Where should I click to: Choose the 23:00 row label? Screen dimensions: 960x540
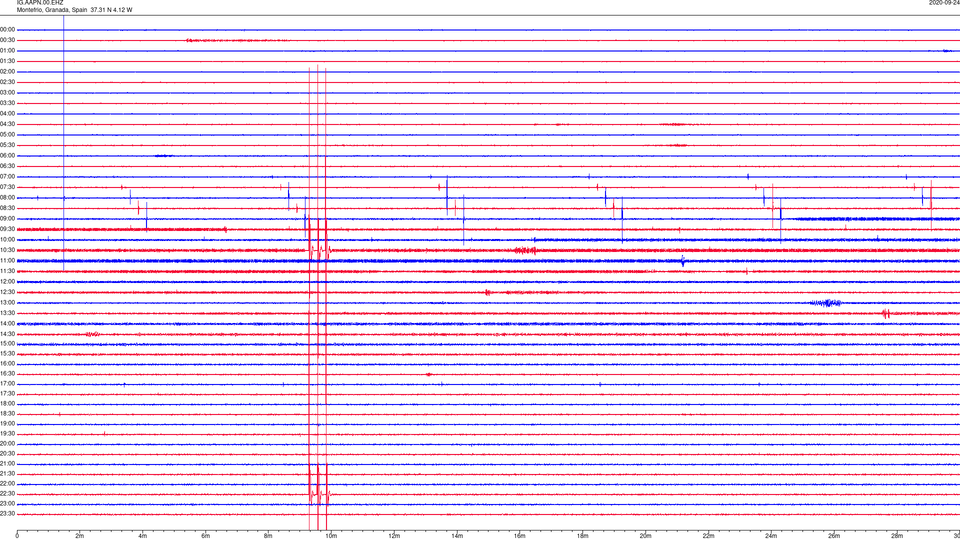point(8,504)
